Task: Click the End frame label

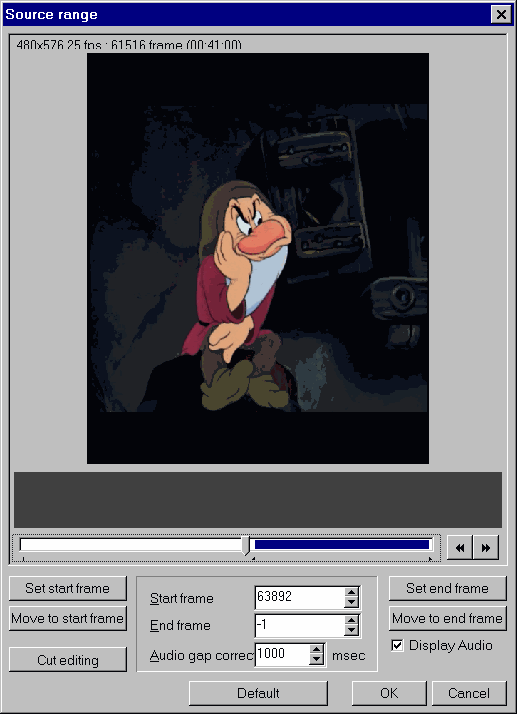Action: coord(180,625)
